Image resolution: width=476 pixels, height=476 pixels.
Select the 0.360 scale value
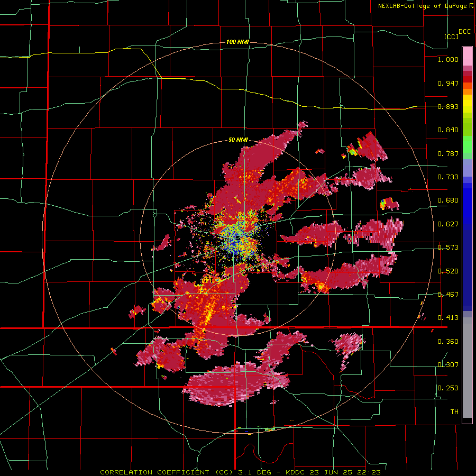[x=448, y=342]
